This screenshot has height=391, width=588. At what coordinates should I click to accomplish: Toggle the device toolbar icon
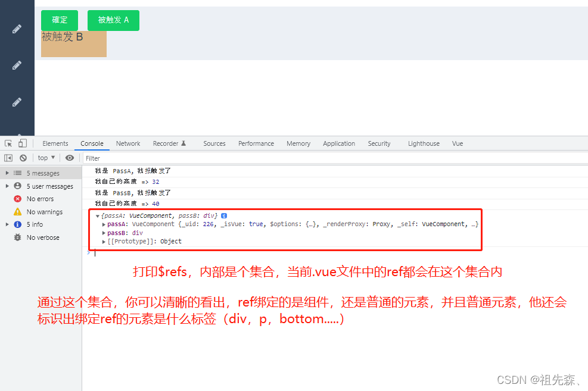(23, 143)
